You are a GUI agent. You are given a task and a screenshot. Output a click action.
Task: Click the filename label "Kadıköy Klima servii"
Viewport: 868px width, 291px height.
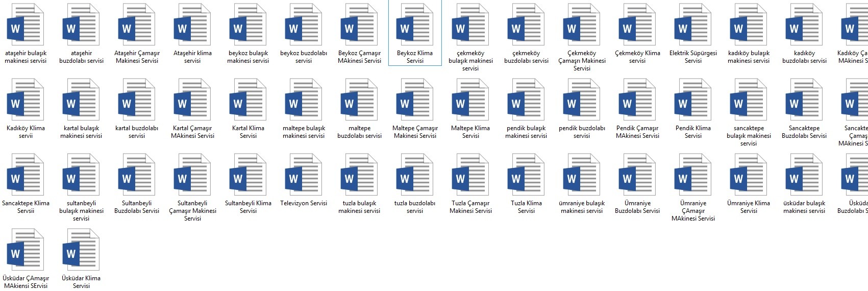tap(26, 132)
